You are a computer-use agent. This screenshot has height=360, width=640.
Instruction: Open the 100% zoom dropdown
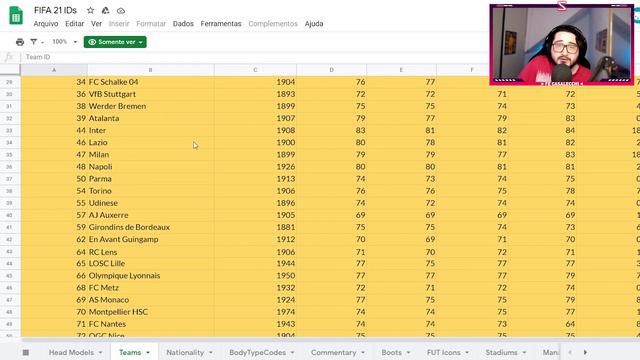pos(64,42)
